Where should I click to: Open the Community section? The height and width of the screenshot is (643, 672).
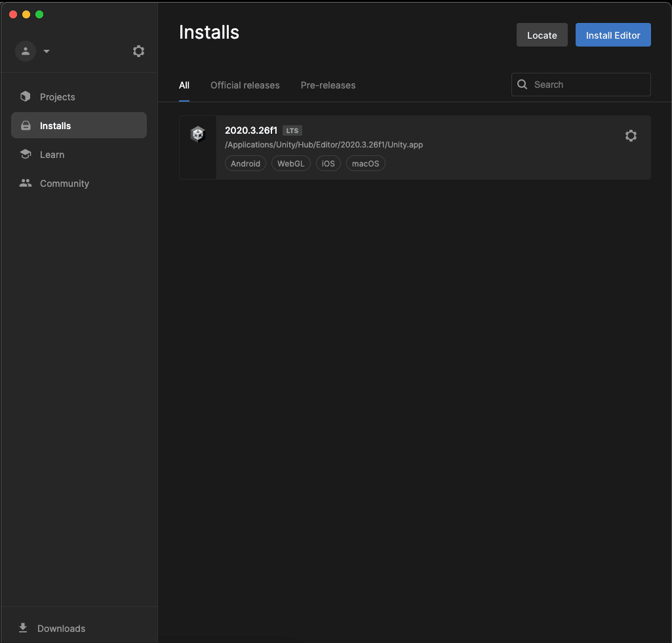[79, 184]
